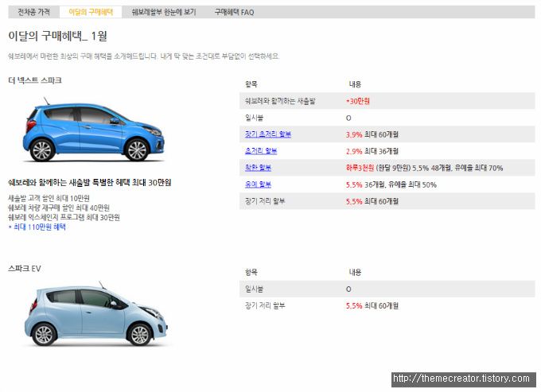This screenshot has height=392, width=541.
Task: Click the bold 새출발 특별한 혜택 최대 30만원 heading
Action: point(90,182)
